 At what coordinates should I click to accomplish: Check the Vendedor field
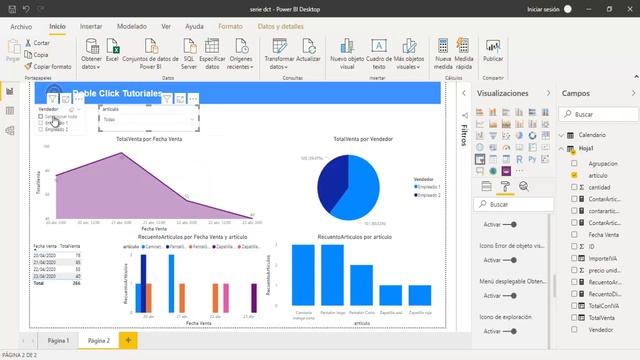click(574, 329)
